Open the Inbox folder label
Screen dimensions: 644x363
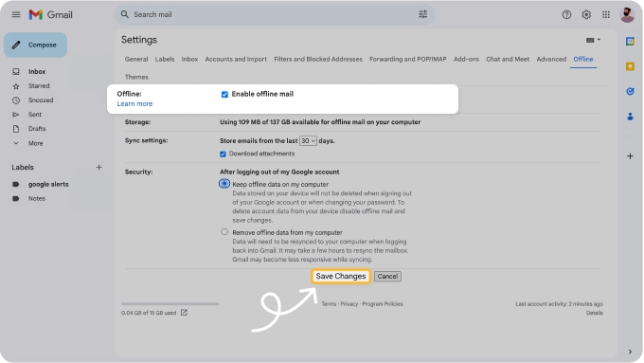pos(37,71)
